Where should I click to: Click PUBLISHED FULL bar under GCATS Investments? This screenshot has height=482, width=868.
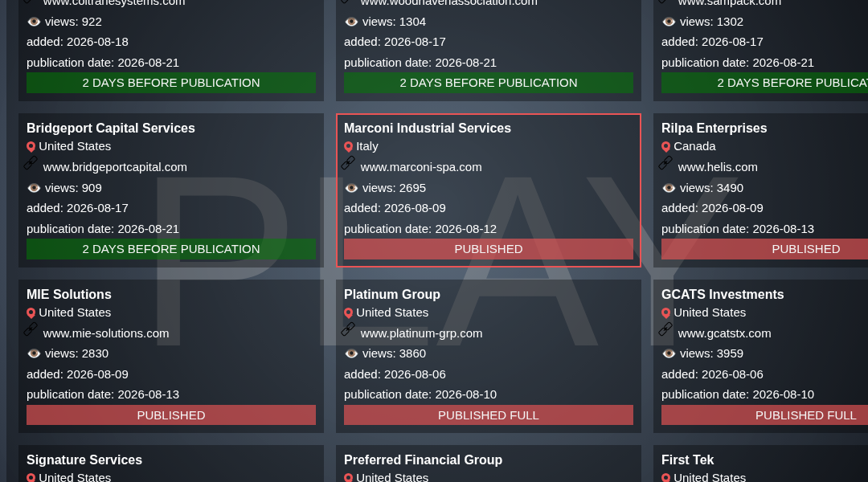[x=764, y=415]
